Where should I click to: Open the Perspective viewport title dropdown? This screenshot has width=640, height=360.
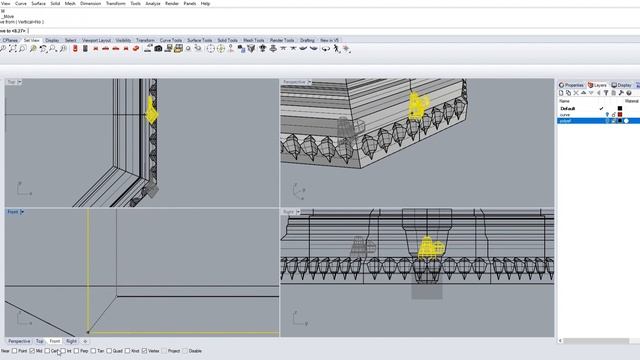pyautogui.click(x=309, y=82)
